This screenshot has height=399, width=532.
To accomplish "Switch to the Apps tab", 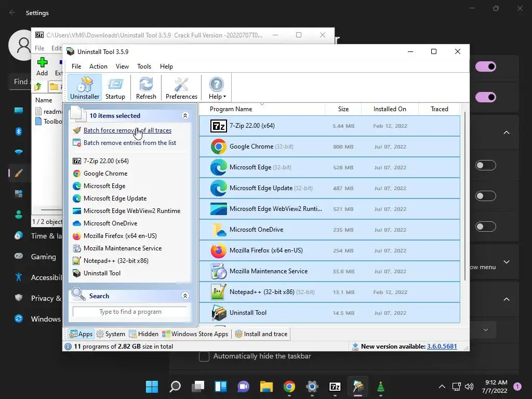I will click(81, 334).
